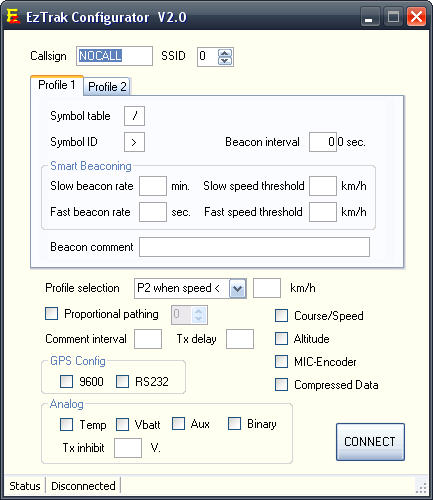Click the SSID value field

coord(207,57)
